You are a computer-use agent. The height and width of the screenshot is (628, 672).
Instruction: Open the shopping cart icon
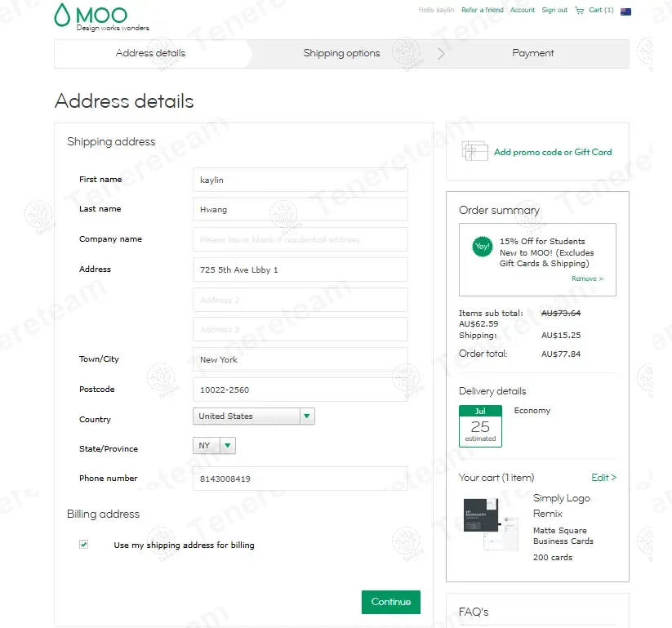579,11
